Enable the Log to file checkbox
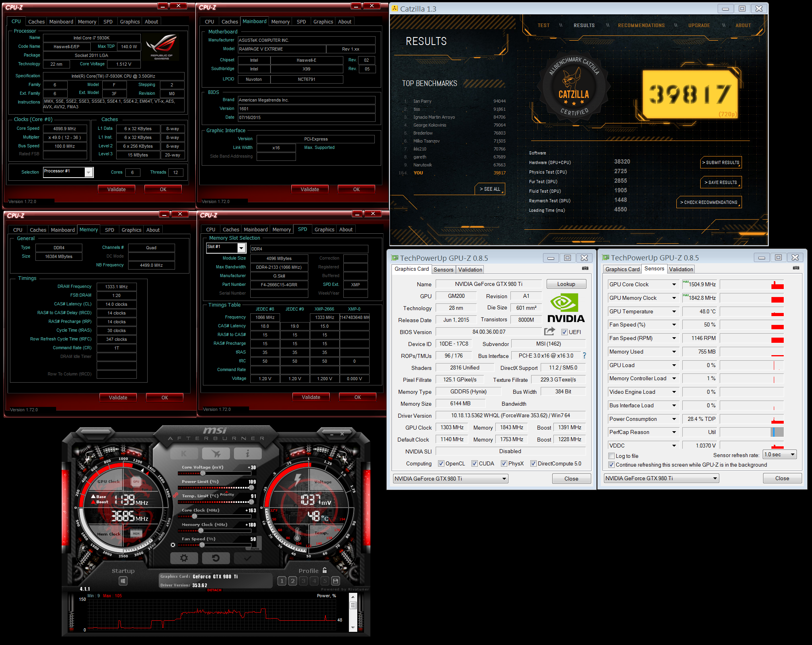The height and width of the screenshot is (645, 812). coord(611,456)
